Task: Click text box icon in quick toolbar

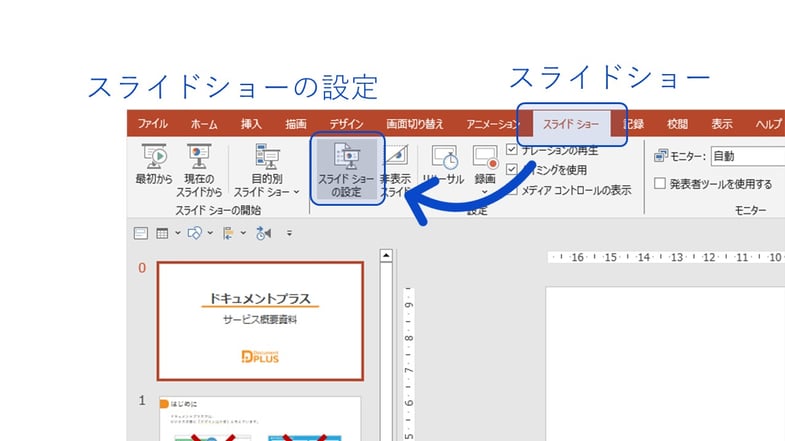Action: [x=141, y=233]
